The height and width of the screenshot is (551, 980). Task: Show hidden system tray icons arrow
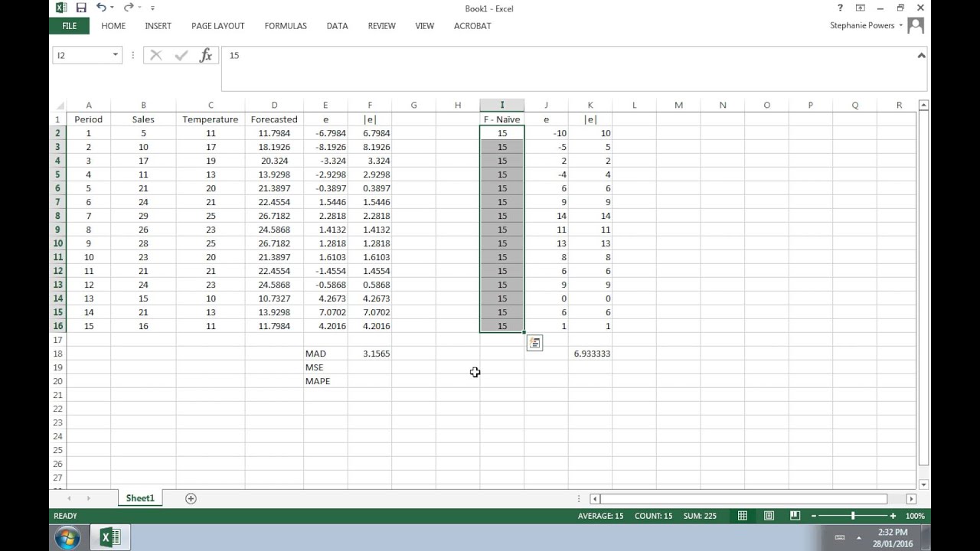click(860, 537)
